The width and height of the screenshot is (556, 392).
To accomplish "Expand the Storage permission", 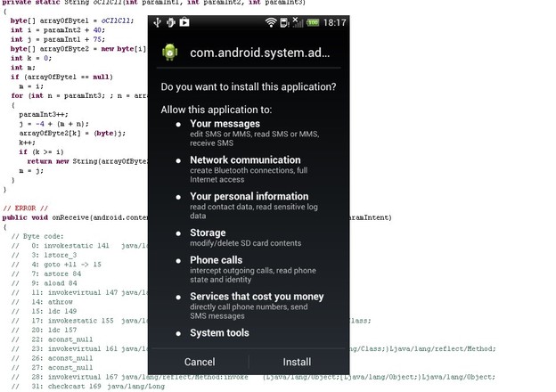I will (208, 233).
